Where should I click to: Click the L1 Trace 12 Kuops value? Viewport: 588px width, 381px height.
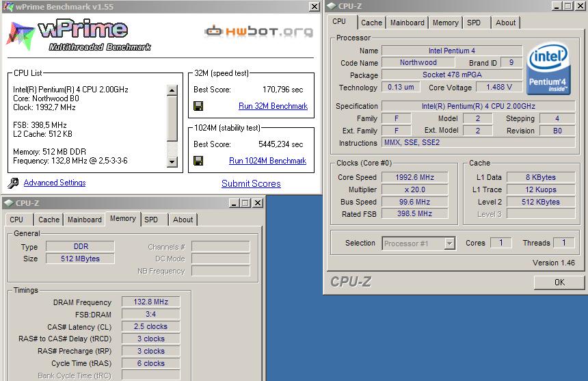point(541,189)
